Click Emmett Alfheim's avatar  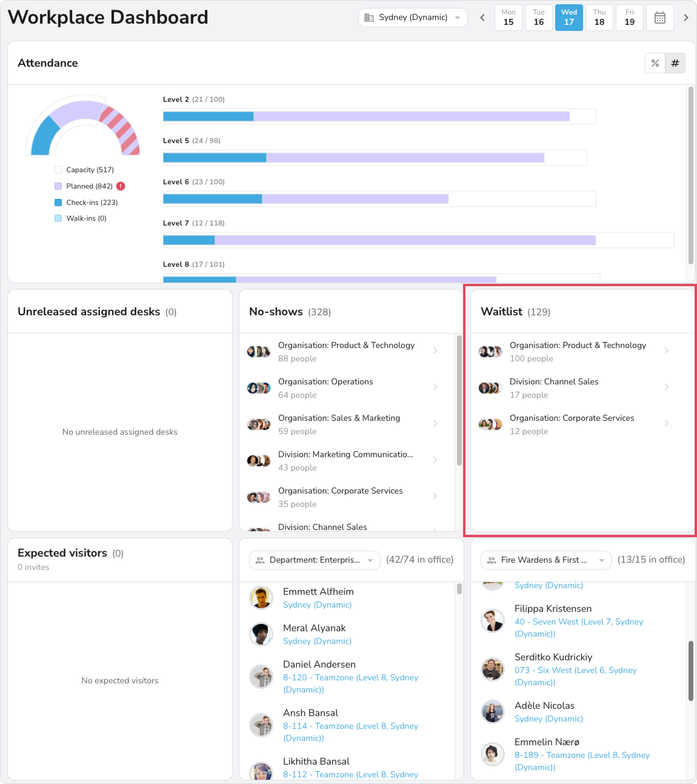pyautogui.click(x=261, y=598)
